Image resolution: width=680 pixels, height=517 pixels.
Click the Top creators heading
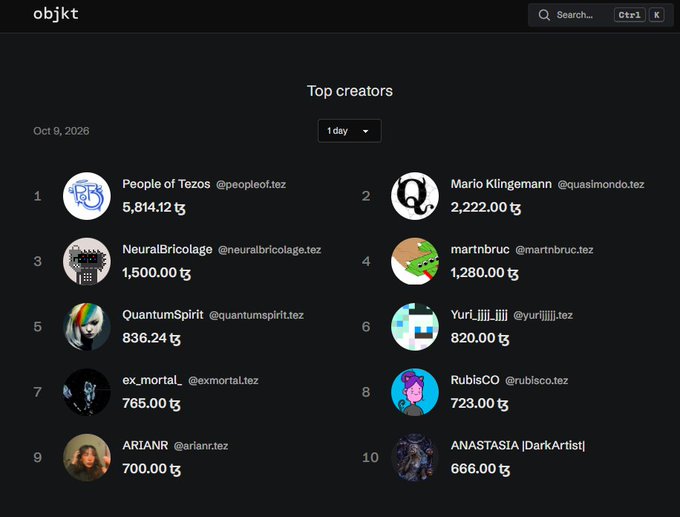tap(350, 91)
